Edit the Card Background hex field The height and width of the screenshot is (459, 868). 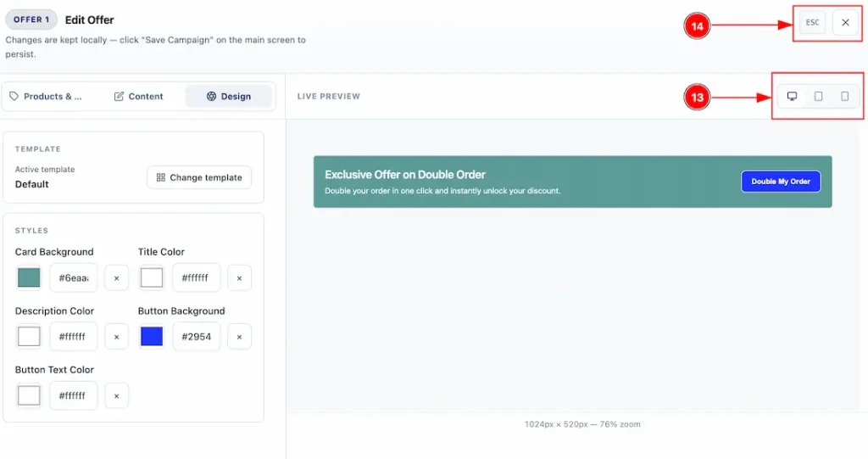[x=74, y=277]
